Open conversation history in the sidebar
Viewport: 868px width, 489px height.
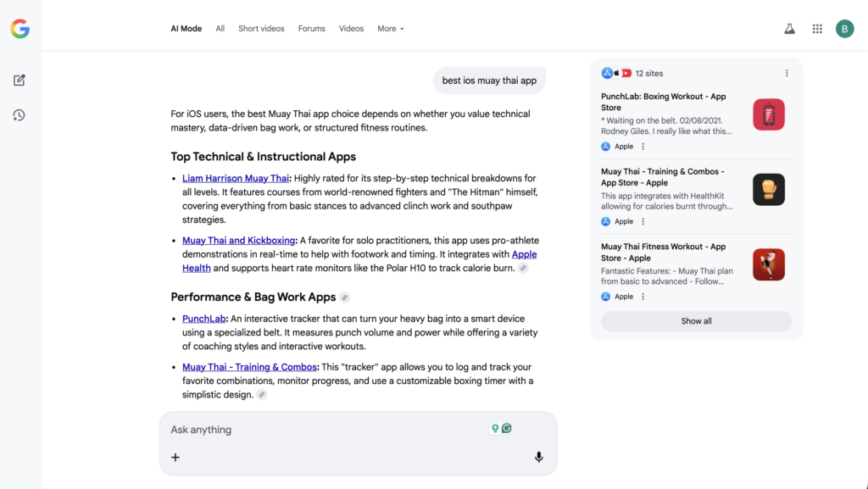(19, 116)
